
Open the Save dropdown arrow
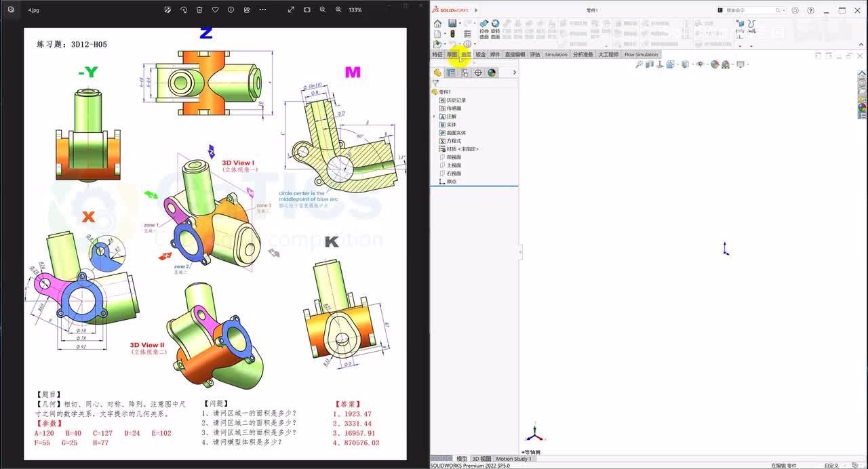coord(459,24)
